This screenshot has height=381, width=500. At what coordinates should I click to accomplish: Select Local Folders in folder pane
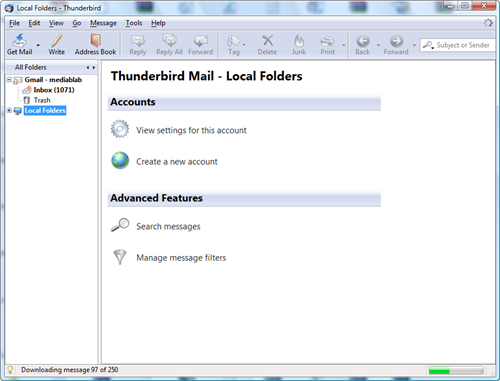coord(45,110)
